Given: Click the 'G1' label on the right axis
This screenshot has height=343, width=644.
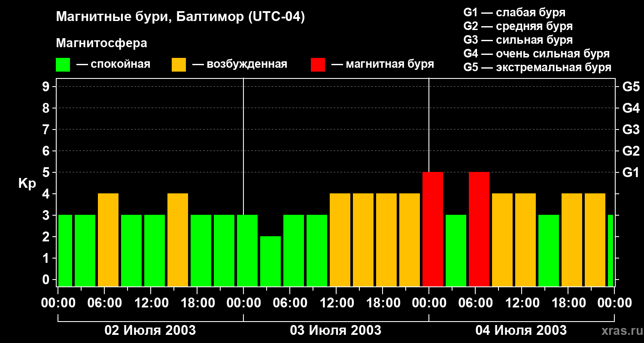Looking at the screenshot, I should point(631,172).
